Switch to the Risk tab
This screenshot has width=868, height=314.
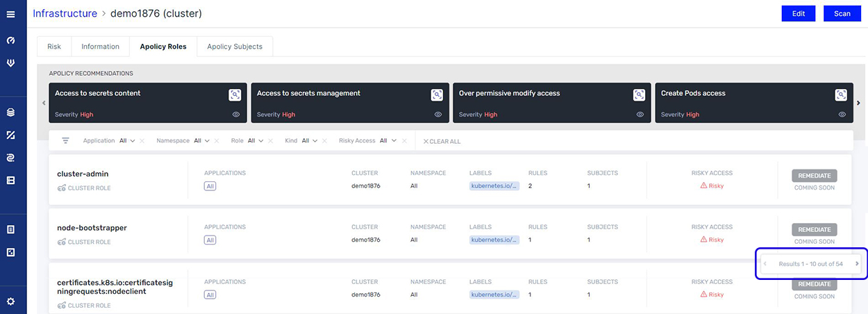tap(54, 47)
